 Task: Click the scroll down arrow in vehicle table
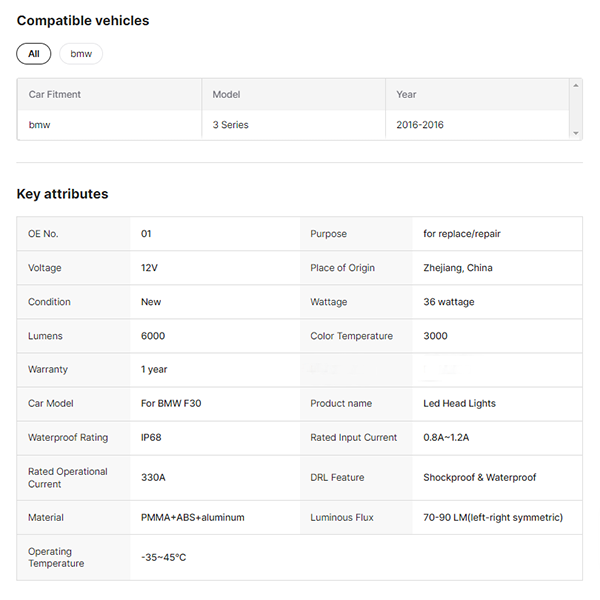pyautogui.click(x=575, y=133)
